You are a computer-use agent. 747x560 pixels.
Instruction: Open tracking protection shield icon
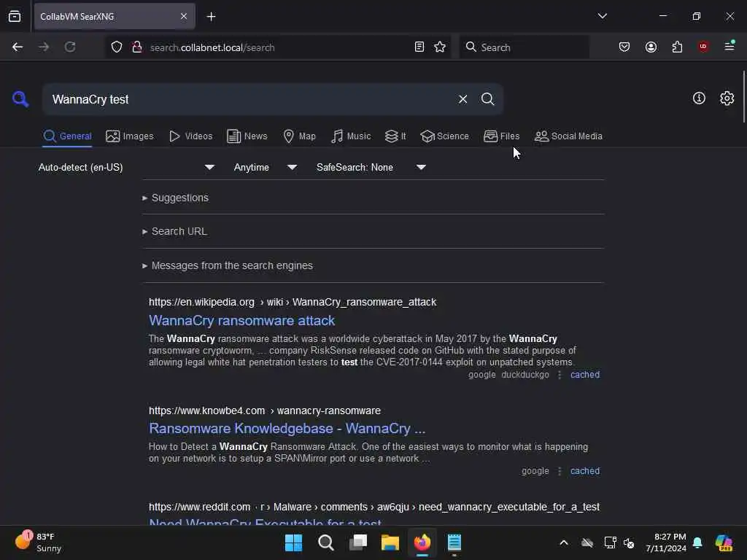116,47
